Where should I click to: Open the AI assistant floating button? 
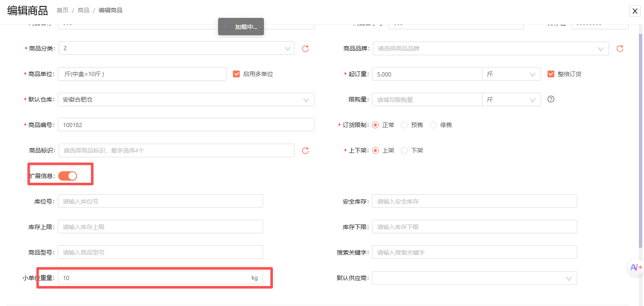pyautogui.click(x=636, y=267)
